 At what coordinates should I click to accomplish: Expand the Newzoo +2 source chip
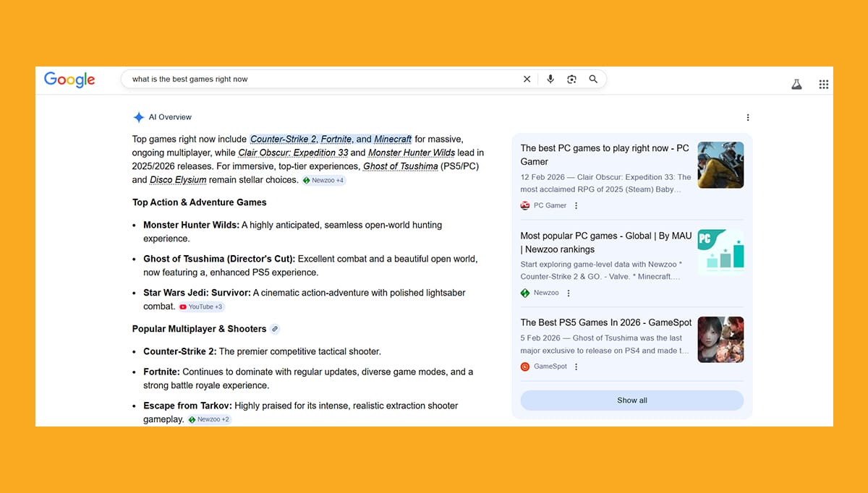[209, 419]
